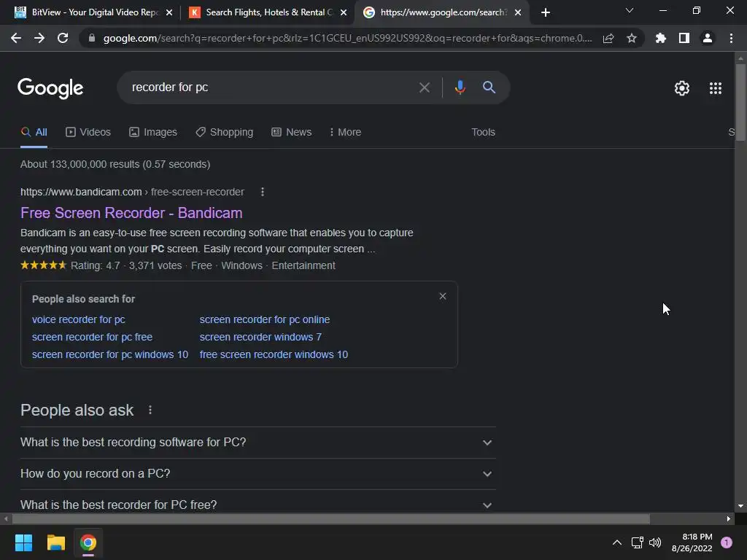Bookmark this page with the star

pos(631,38)
